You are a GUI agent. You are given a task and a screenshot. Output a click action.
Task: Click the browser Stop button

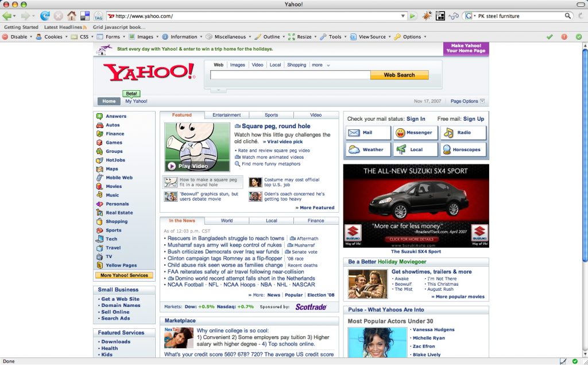pos(58,16)
